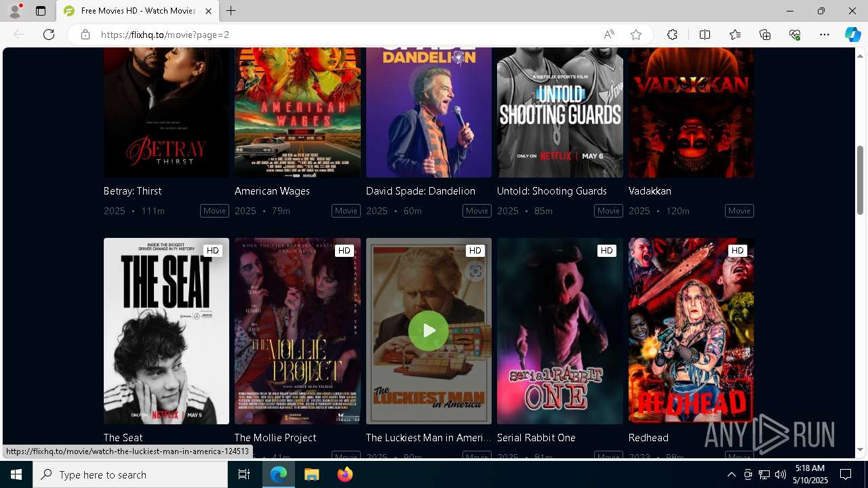
Task: Play The Luckiest Man in America
Action: pyautogui.click(x=429, y=331)
